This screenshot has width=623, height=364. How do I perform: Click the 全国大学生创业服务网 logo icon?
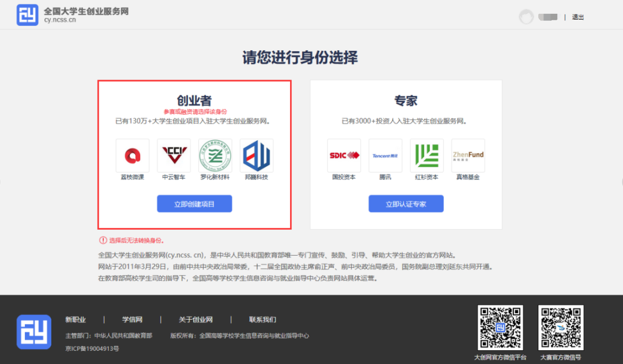pos(27,14)
